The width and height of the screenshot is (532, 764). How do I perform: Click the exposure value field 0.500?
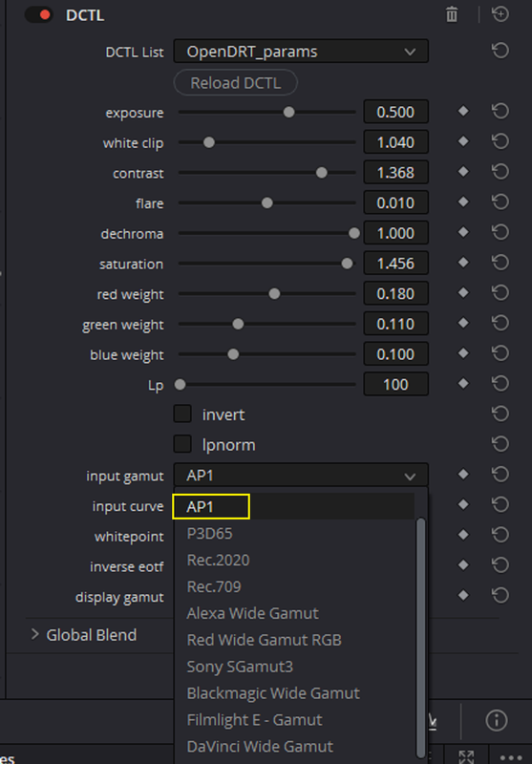(x=396, y=112)
